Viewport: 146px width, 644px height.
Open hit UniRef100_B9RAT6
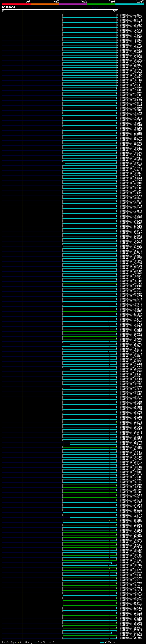click(131, 20)
